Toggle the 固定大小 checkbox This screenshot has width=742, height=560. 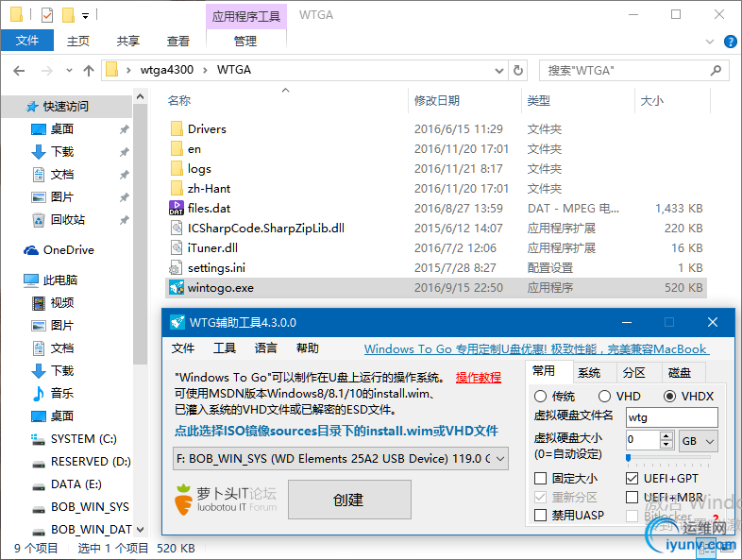[540, 479]
